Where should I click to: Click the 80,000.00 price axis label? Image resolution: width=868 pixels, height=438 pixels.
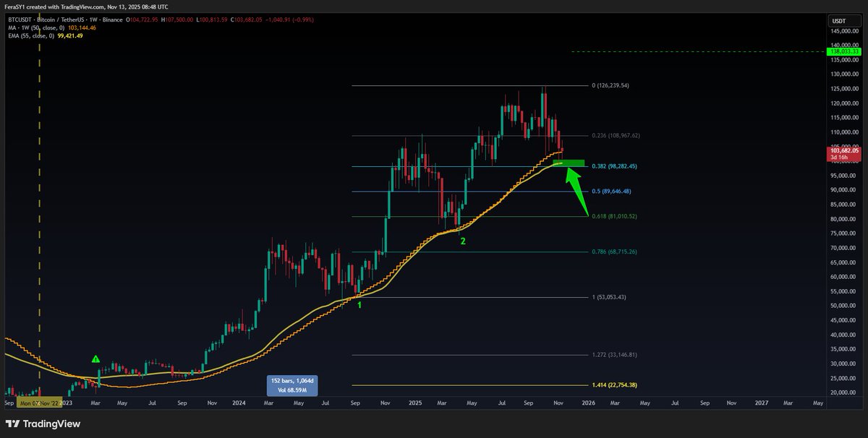(843, 219)
